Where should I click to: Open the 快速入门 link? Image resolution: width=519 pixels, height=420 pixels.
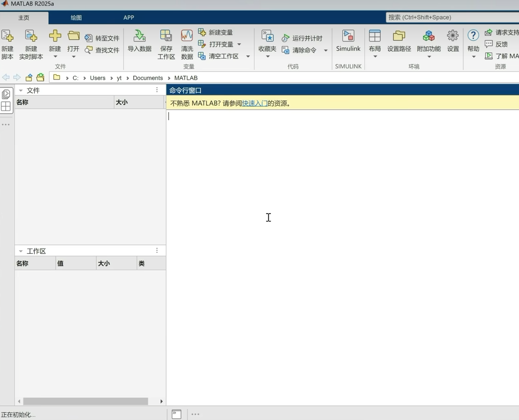pos(254,103)
